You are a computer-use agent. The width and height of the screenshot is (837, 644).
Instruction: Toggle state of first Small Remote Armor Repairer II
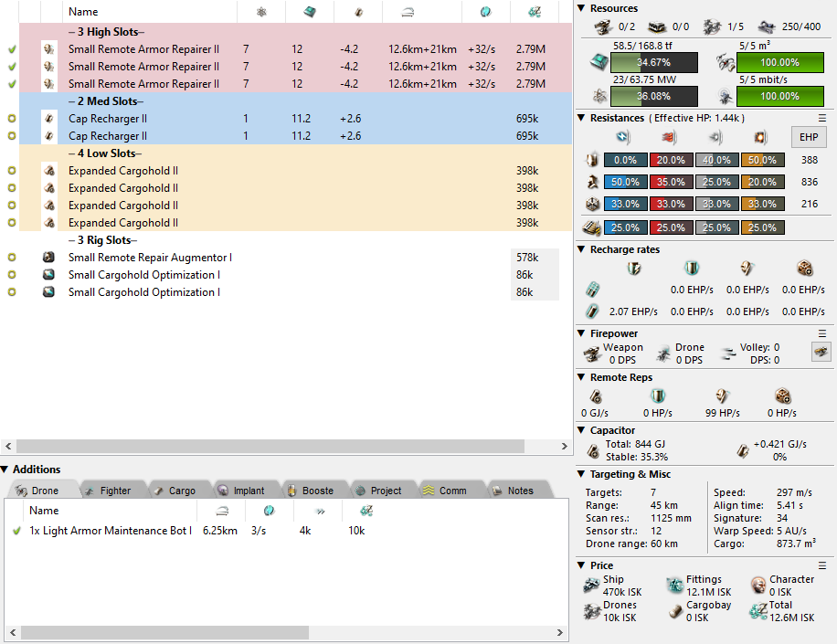(12, 49)
